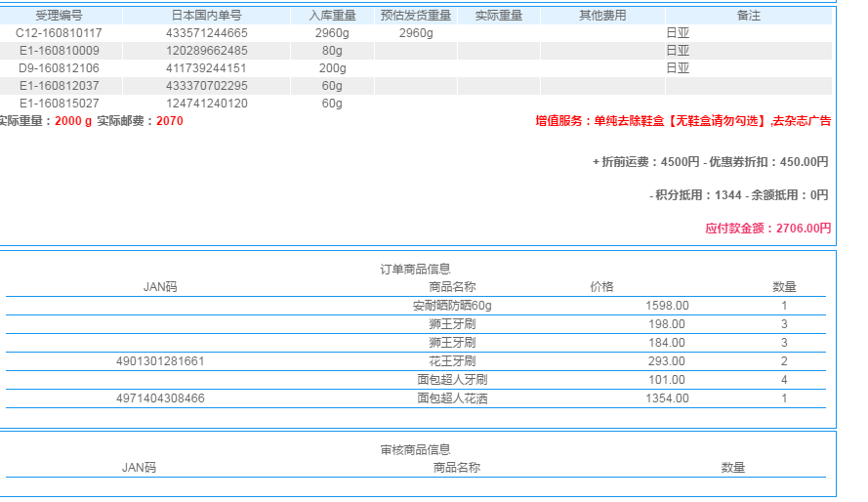The height and width of the screenshot is (502, 868).
Task: Select 狮王牙刷 row priced 184.00
Action: point(452,343)
